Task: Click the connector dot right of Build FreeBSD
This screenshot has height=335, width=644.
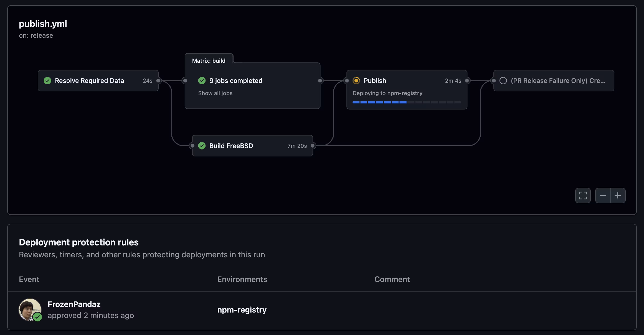Action: tap(313, 146)
